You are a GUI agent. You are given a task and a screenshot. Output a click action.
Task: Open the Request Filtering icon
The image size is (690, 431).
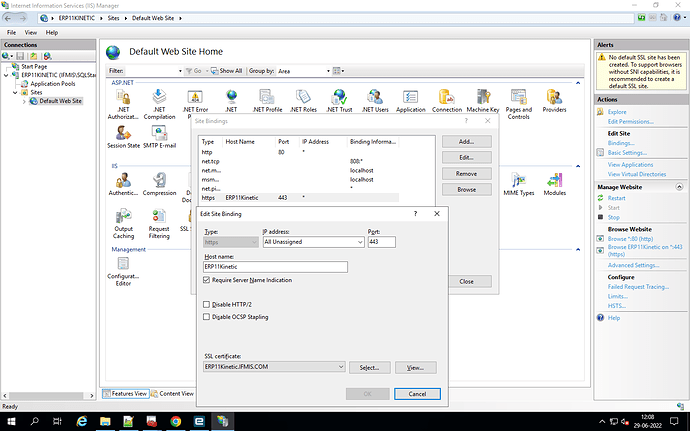159,224
